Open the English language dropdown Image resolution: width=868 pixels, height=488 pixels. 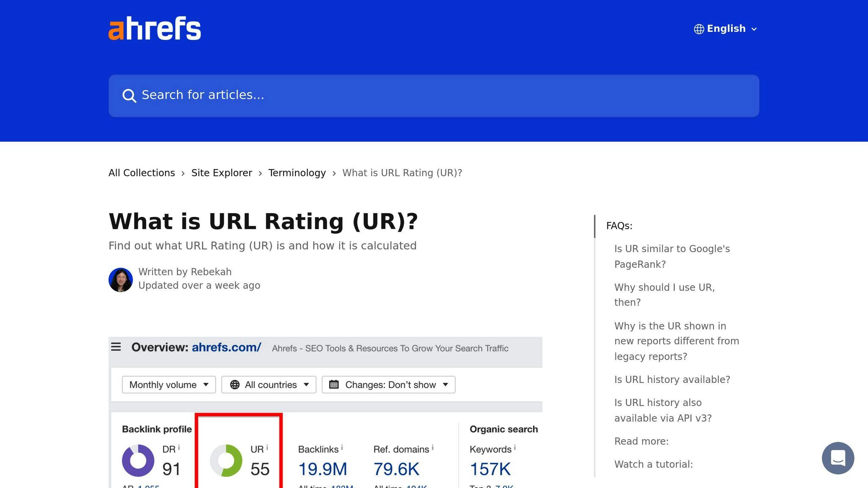[x=726, y=29]
